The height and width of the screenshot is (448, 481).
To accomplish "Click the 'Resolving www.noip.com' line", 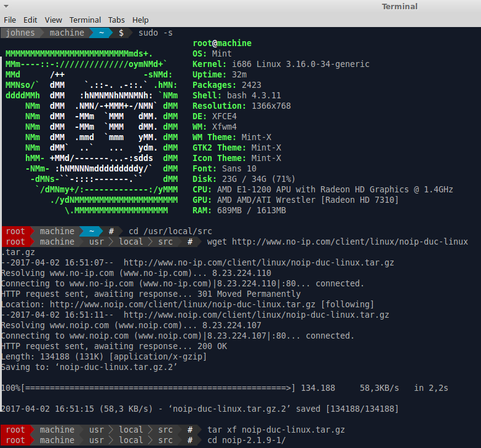I will tap(131, 325).
